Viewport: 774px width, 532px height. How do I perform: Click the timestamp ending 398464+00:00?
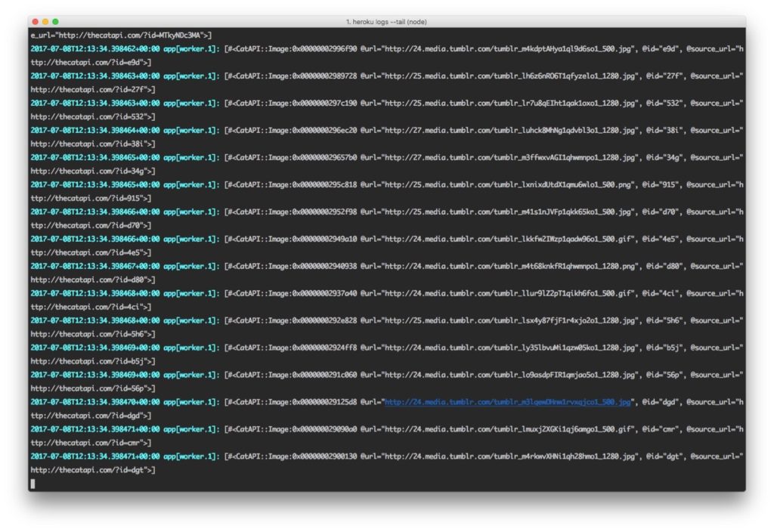(x=95, y=130)
